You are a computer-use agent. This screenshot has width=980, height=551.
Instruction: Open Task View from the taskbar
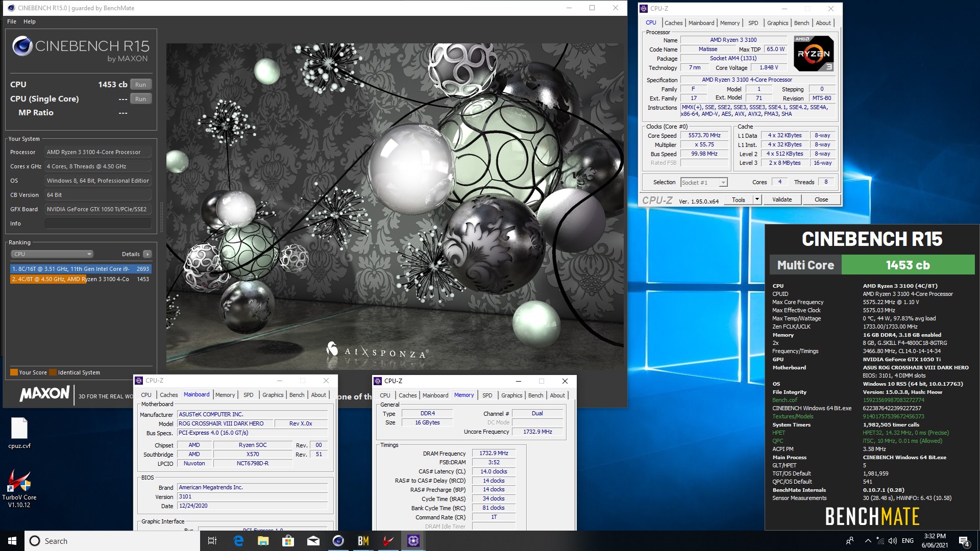coord(212,541)
